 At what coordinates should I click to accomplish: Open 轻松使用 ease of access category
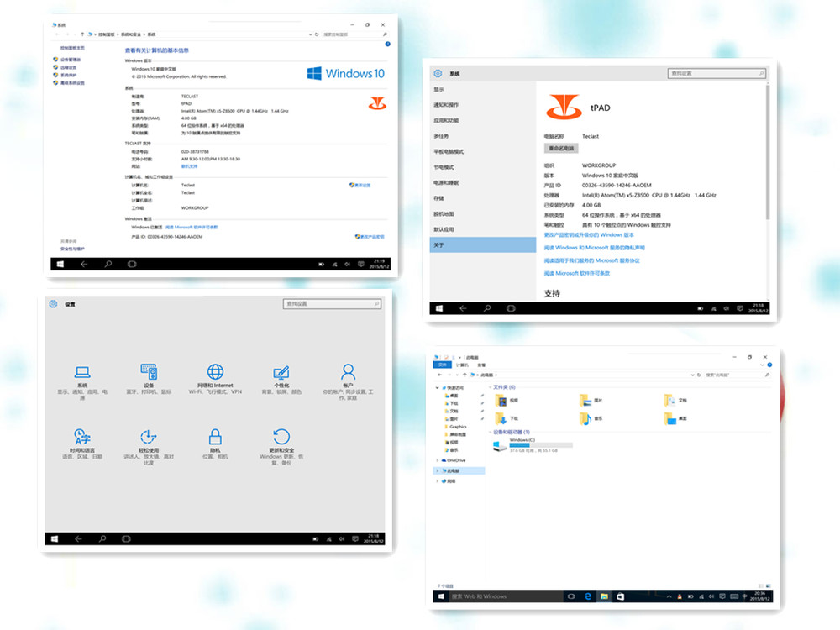(149, 448)
